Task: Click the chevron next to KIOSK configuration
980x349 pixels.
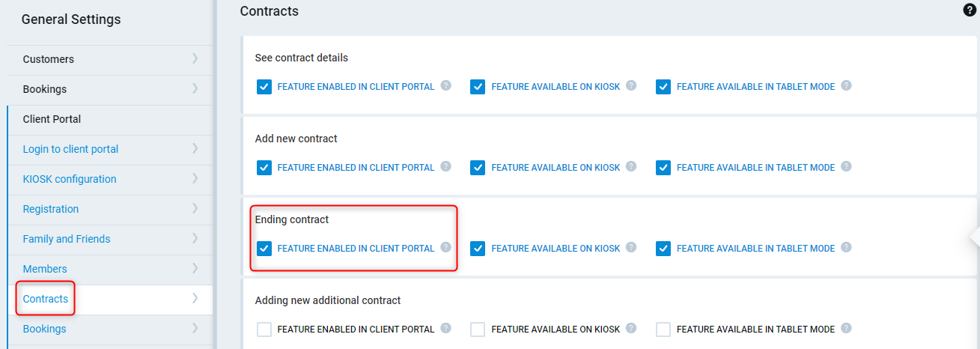Action: coord(195,178)
